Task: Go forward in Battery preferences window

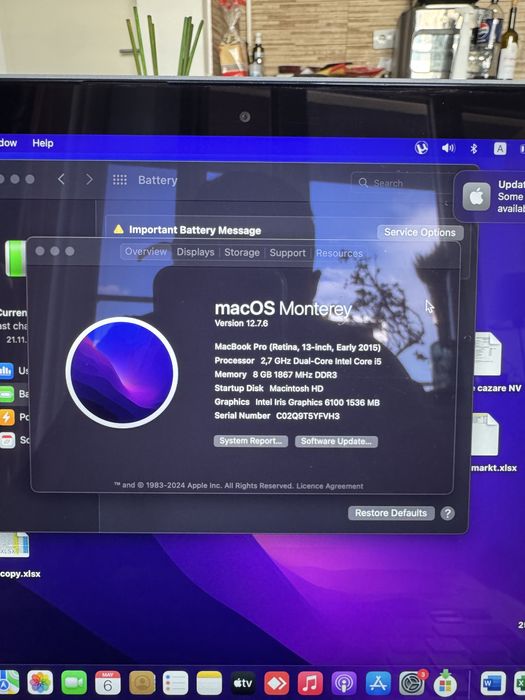Action: (x=89, y=179)
